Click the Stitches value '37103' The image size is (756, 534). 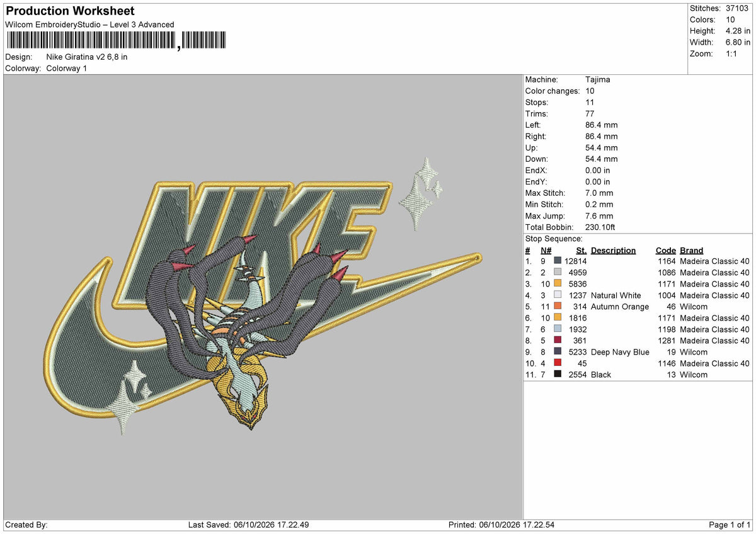tap(738, 8)
